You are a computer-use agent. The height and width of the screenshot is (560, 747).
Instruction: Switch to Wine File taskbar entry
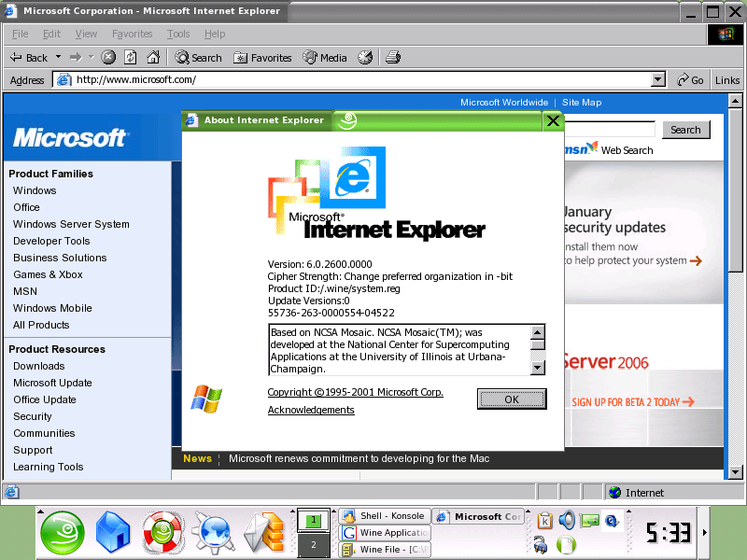(385, 549)
